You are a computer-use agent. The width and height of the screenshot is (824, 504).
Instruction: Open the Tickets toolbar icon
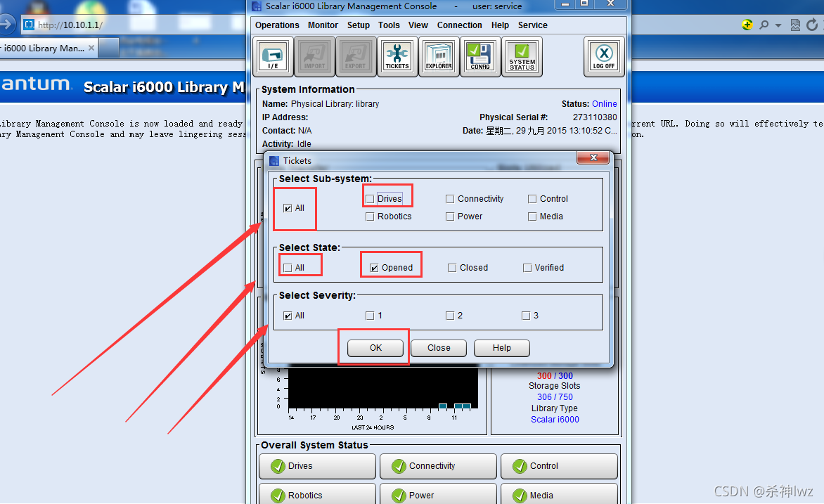click(x=397, y=56)
